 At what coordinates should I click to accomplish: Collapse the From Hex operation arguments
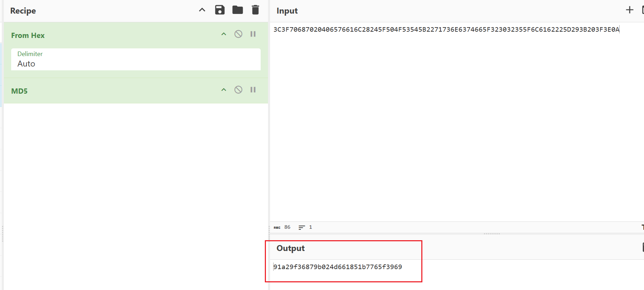(224, 34)
